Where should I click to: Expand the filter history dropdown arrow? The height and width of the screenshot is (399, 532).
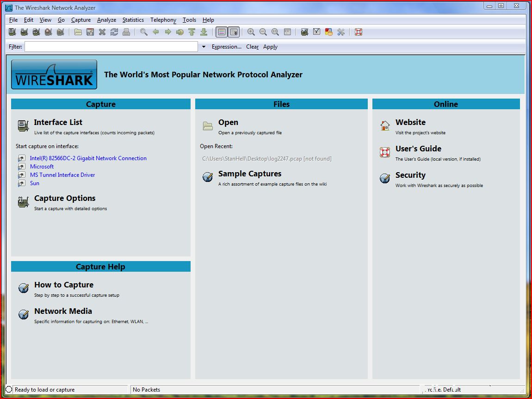tap(204, 47)
